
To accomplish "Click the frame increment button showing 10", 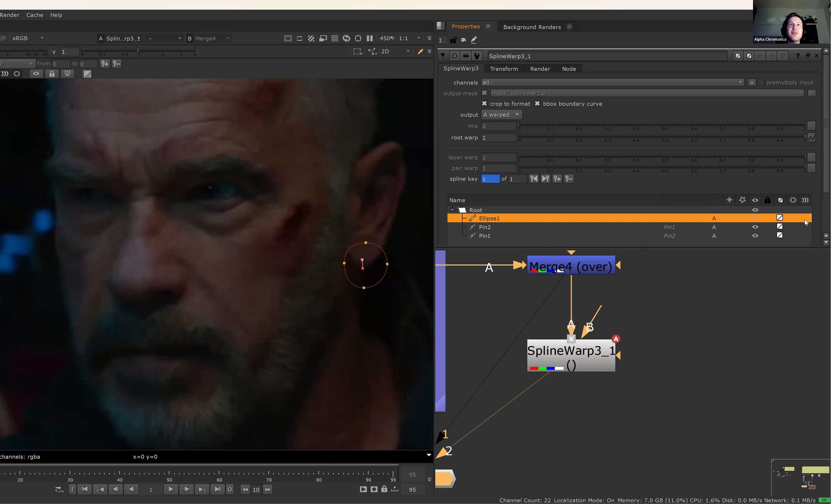I will [256, 489].
